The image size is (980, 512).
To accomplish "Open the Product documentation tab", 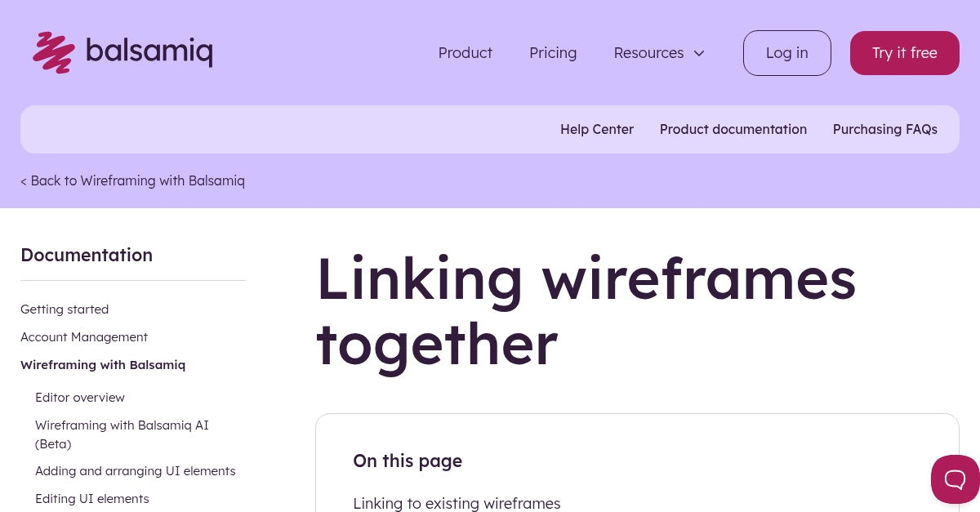I will point(733,129).
